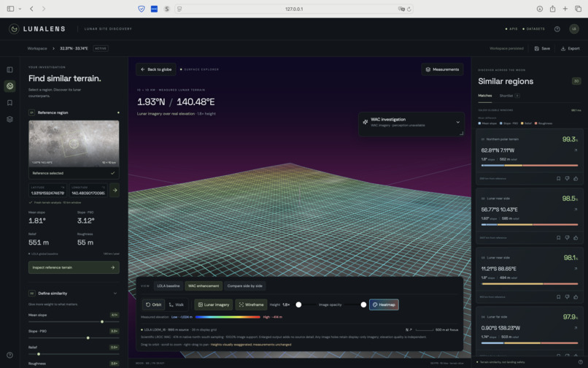
Task: Click the Safari address bar
Action: coord(294,9)
